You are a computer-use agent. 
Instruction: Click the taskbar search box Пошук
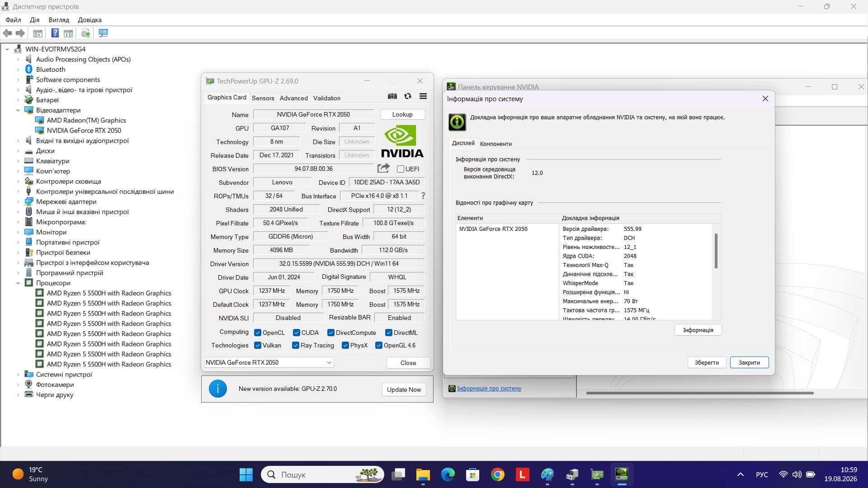[322, 474]
